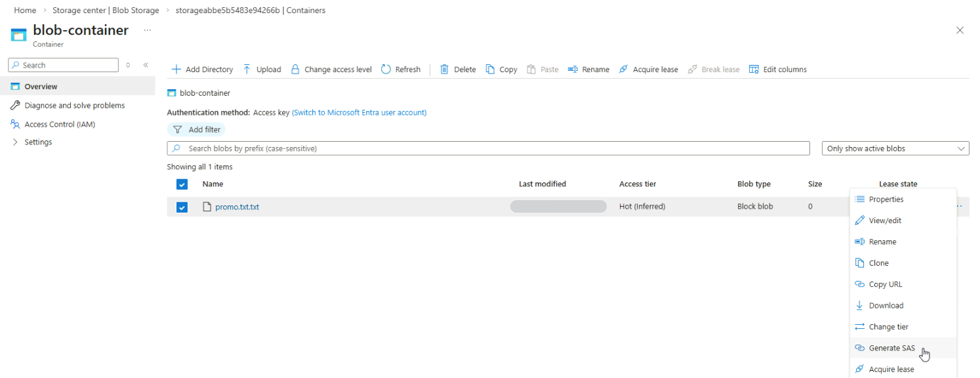Click Switch to Microsoft Entra user account

point(359,113)
